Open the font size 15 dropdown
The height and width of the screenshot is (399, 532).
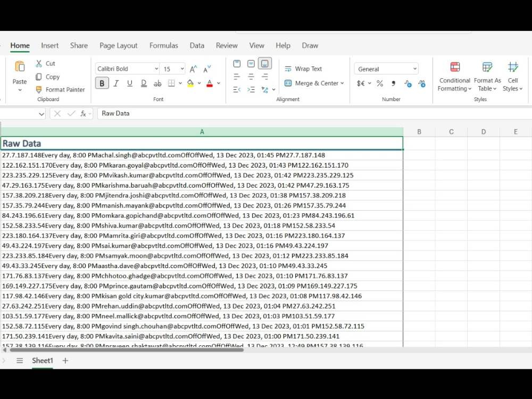coord(182,69)
